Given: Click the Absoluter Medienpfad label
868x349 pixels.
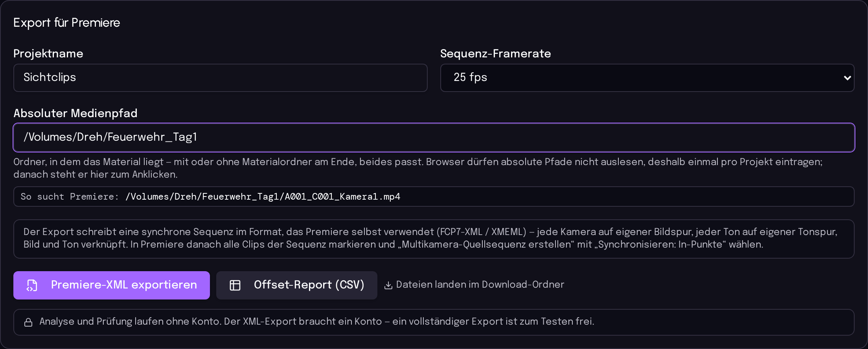Looking at the screenshot, I should click(x=75, y=114).
